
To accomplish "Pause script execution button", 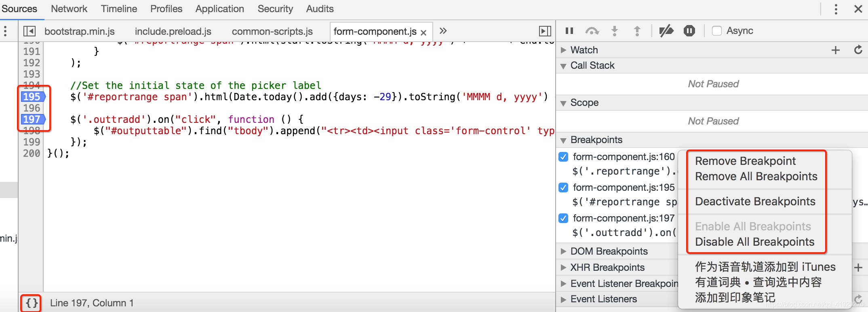I will pyautogui.click(x=569, y=31).
